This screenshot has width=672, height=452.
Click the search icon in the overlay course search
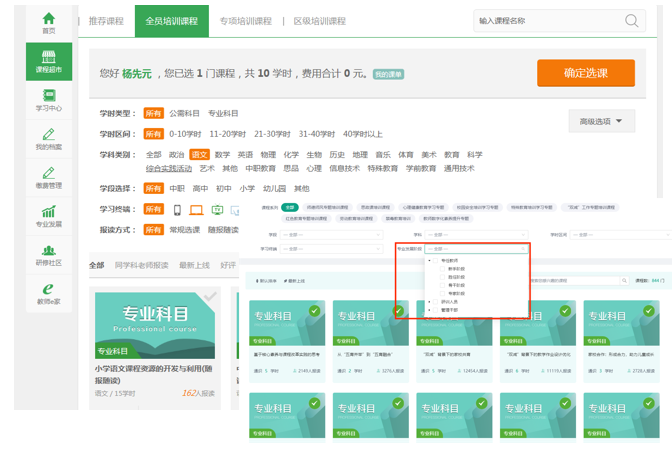pyautogui.click(x=624, y=281)
